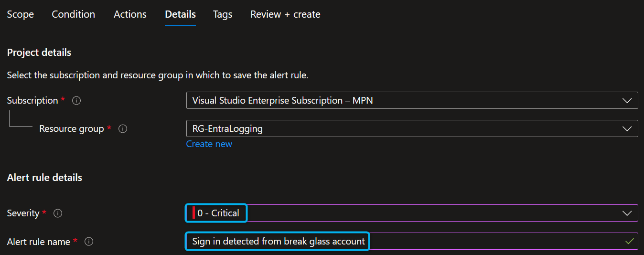Image resolution: width=644 pixels, height=255 pixels.
Task: Click the info icon beside Subscription
Action: coord(76,101)
